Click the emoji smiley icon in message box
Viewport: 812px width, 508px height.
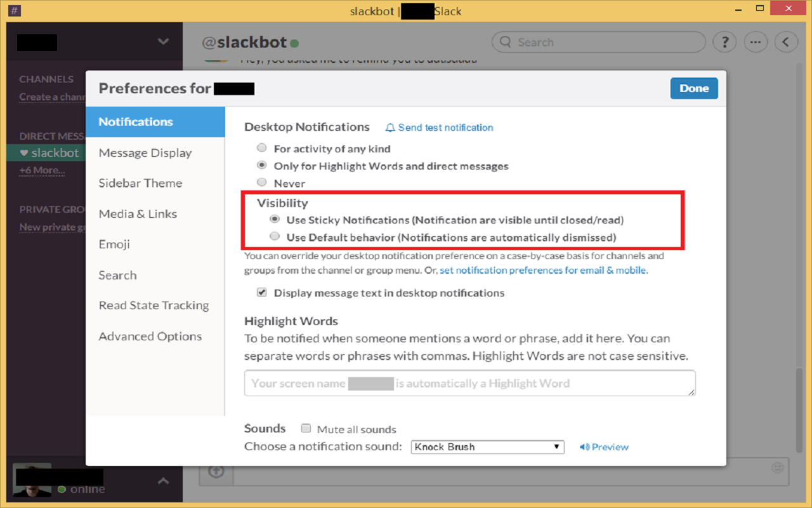pos(777,468)
